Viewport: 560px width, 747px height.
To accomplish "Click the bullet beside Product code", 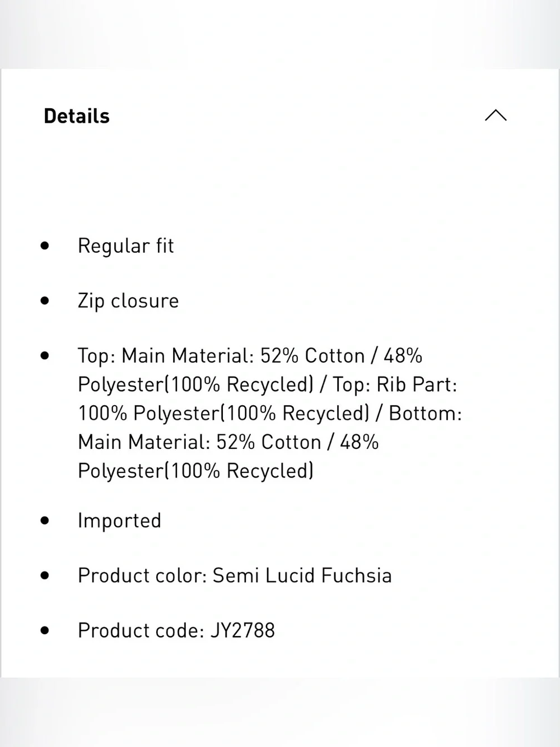I will pos(45,630).
